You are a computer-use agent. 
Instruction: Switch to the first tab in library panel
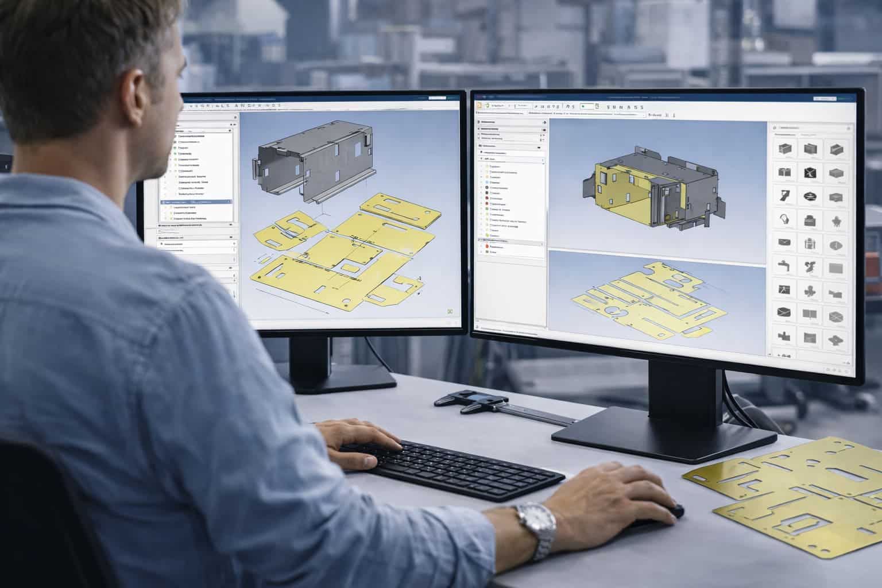(x=784, y=134)
